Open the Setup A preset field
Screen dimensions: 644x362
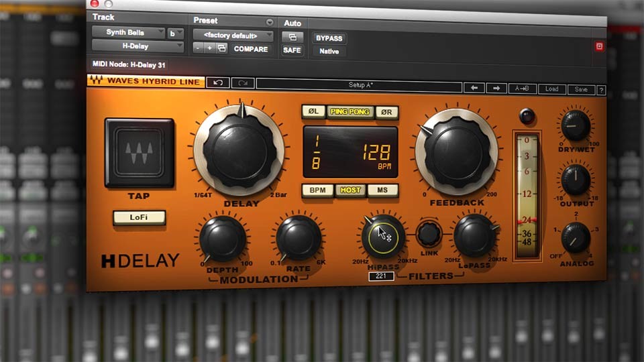(x=360, y=85)
